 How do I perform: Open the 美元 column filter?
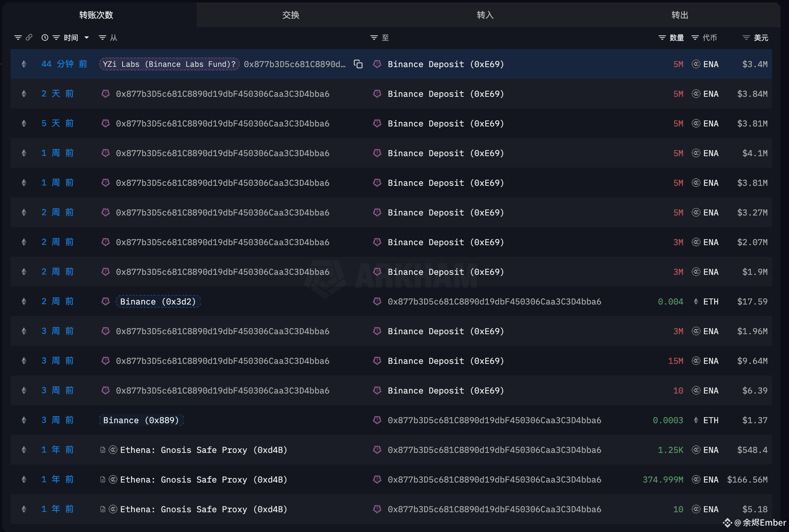(746, 37)
